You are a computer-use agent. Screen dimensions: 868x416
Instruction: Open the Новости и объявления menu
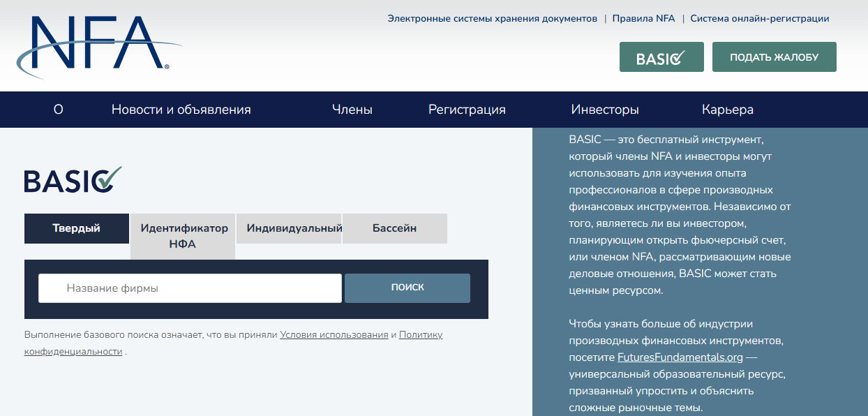tap(181, 110)
